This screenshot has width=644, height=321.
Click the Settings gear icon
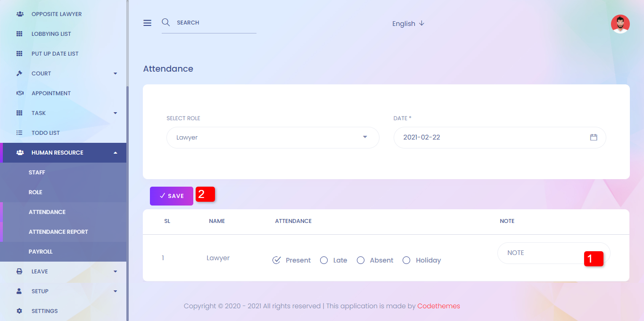pos(19,311)
